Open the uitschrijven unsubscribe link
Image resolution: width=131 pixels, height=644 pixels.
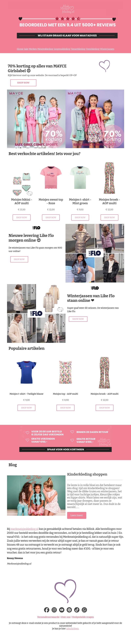tap(72, 629)
